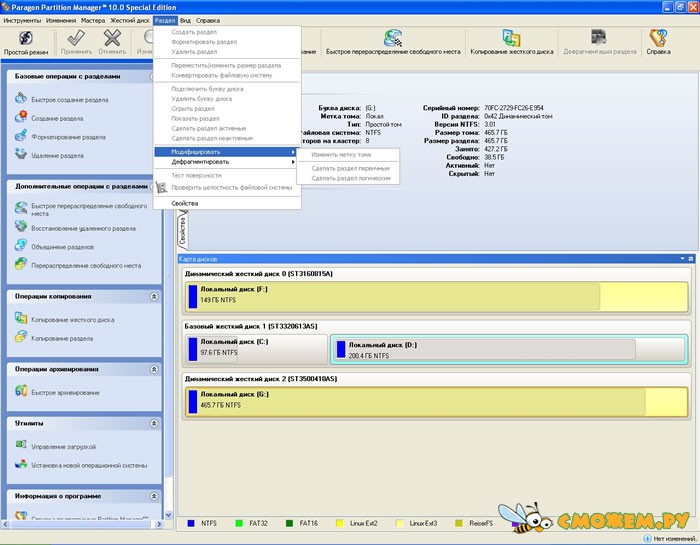Viewport: 700px width, 545px height.
Task: Click Быстрое создание раздела sidebar icon
Action: (21, 98)
